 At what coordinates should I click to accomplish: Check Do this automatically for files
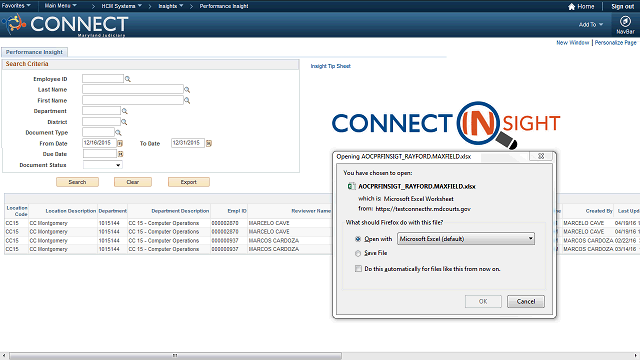(358, 269)
